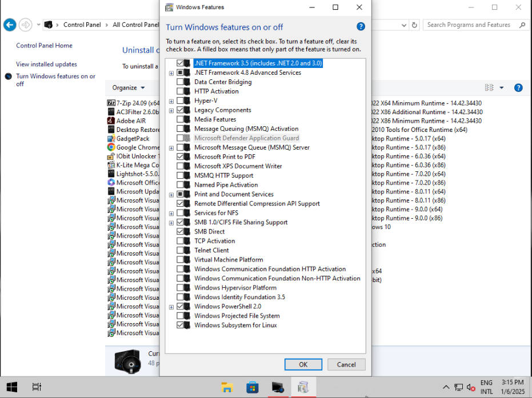Show hidden system tray icons
The width and height of the screenshot is (532, 398).
coord(446,387)
